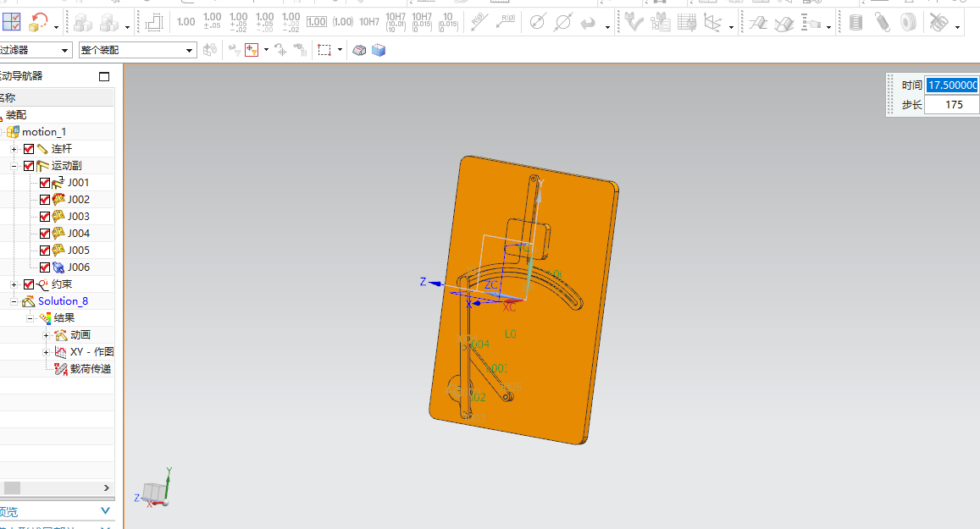This screenshot has height=529, width=980.
Task: Click the 名称 column header
Action: tap(8, 98)
